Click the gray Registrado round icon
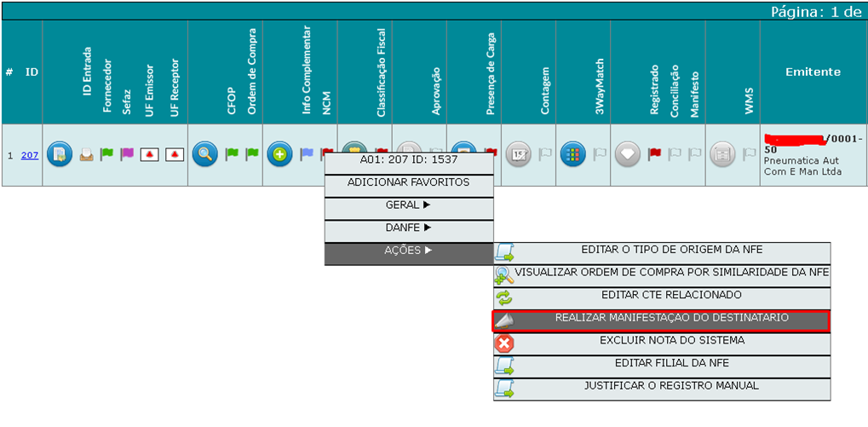Image resolution: width=868 pixels, height=427 pixels. click(628, 154)
